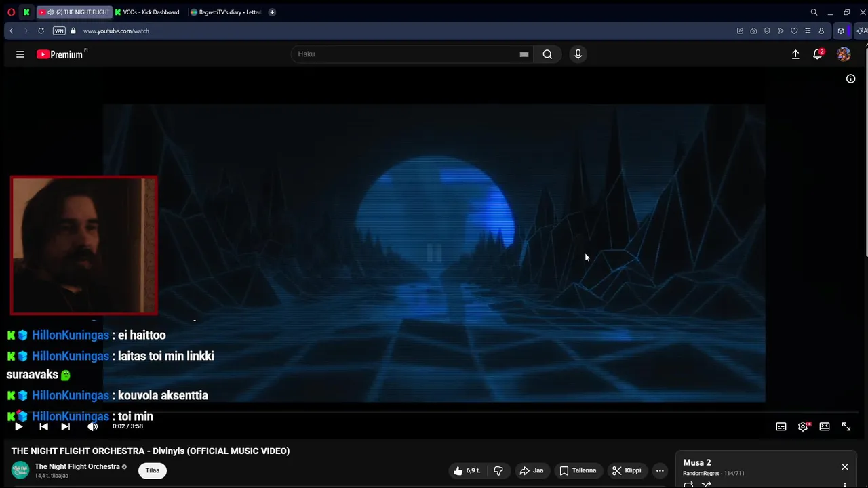Open the player settings gear
This screenshot has width=868, height=488.
coord(803,426)
